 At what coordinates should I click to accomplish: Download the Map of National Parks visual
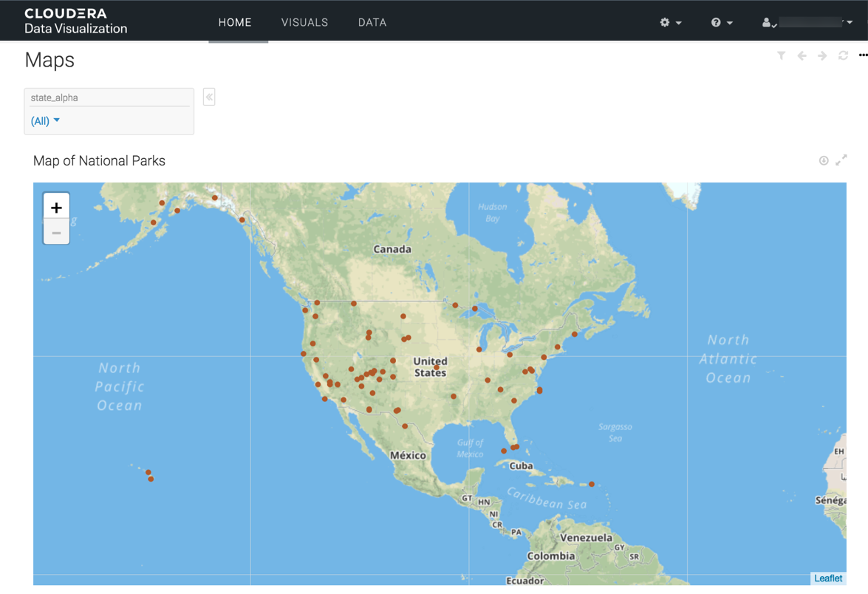point(824,160)
